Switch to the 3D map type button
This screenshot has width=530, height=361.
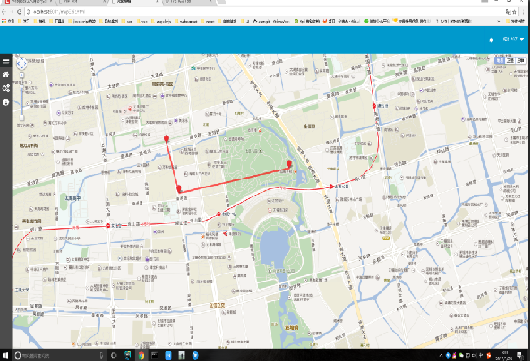pos(521,61)
